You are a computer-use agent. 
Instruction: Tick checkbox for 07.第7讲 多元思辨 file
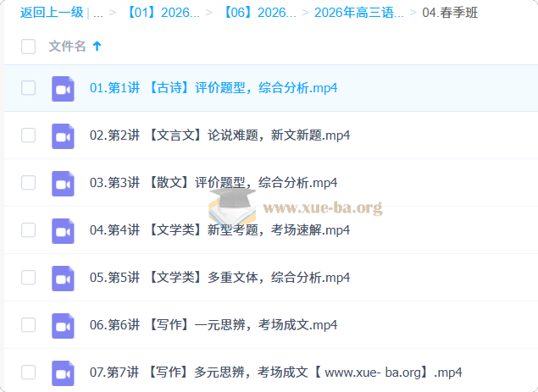point(29,373)
